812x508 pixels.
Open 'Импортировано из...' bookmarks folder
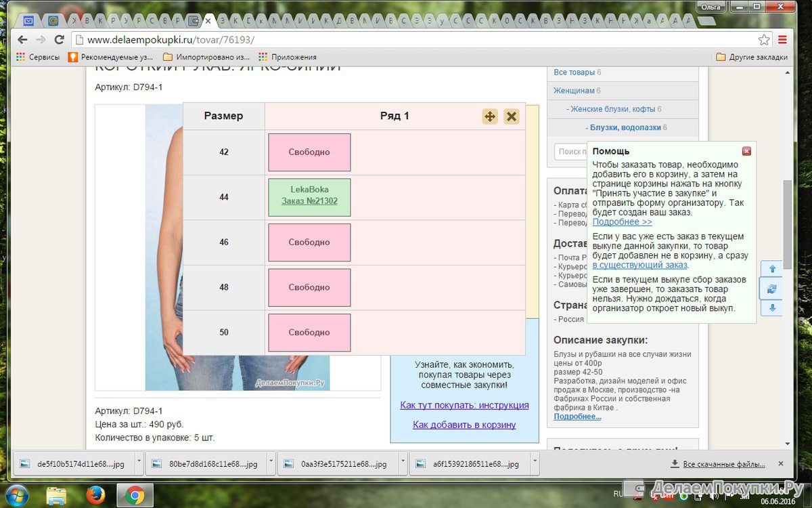(206, 57)
